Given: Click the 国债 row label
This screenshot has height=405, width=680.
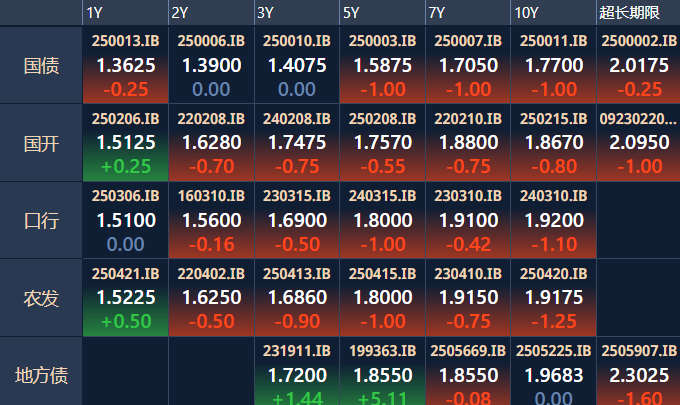Looking at the screenshot, I should (41, 66).
